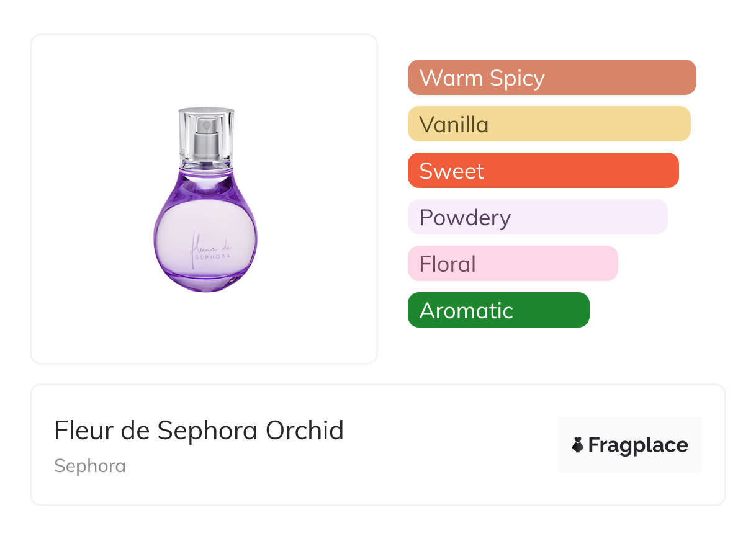
Task: Click the Fleur de Sephora Orchid title
Action: click(x=199, y=430)
